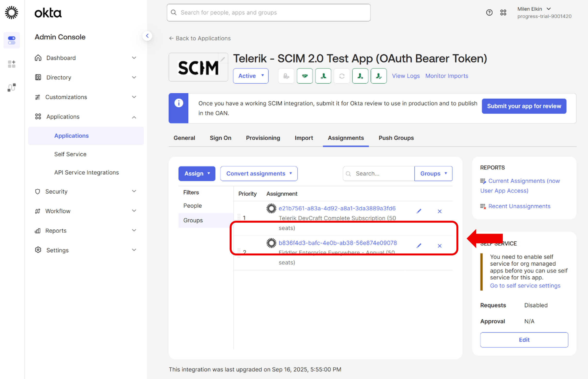Click the green handshake provisioning icon
The height and width of the screenshot is (379, 588).
click(x=305, y=76)
